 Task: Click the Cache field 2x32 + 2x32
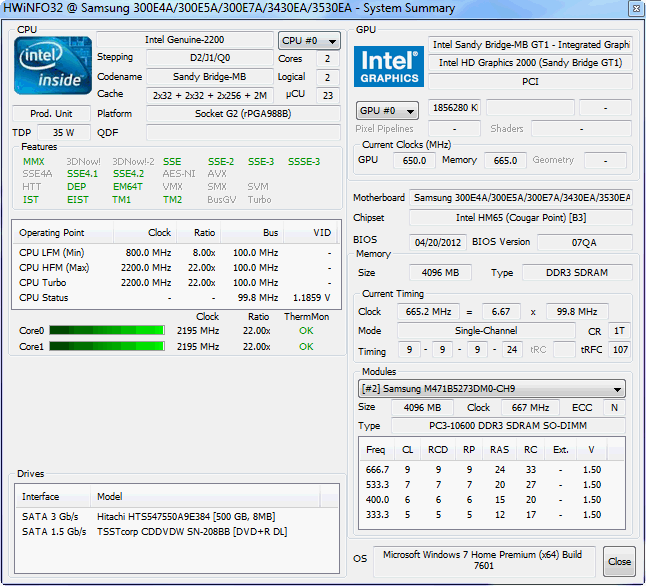coord(210,95)
